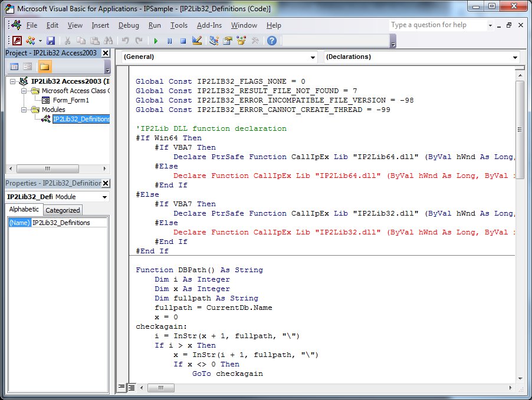Select Form_Form1 label in the project tree

pyautogui.click(x=71, y=100)
